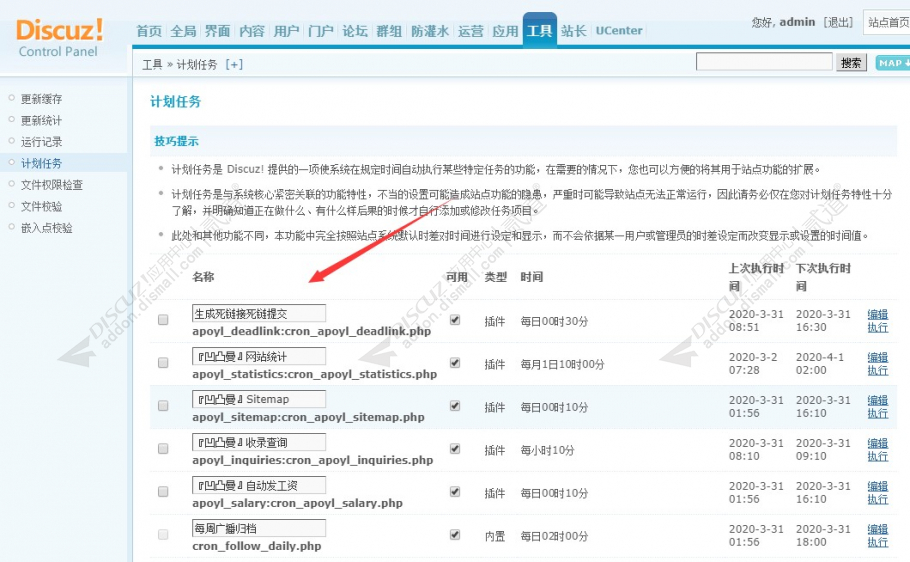Toggle 可用 checkbox for apoyl_statistics task

tap(455, 363)
